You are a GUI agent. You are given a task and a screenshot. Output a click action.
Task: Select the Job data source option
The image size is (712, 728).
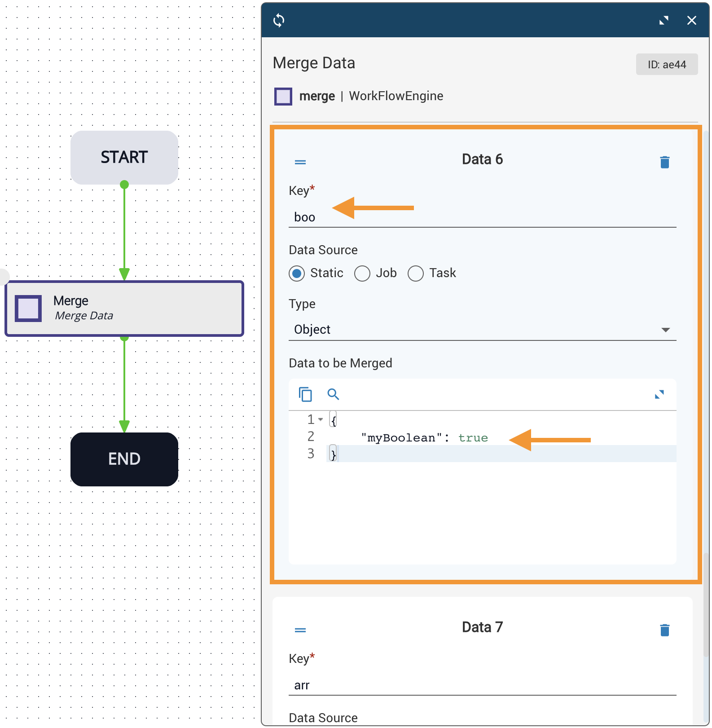pyautogui.click(x=362, y=273)
